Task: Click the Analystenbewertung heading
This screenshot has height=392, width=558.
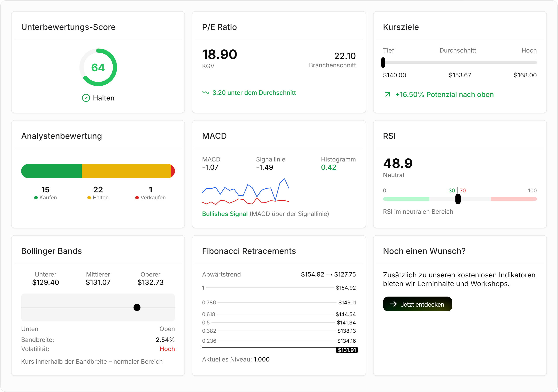Action: (61, 136)
